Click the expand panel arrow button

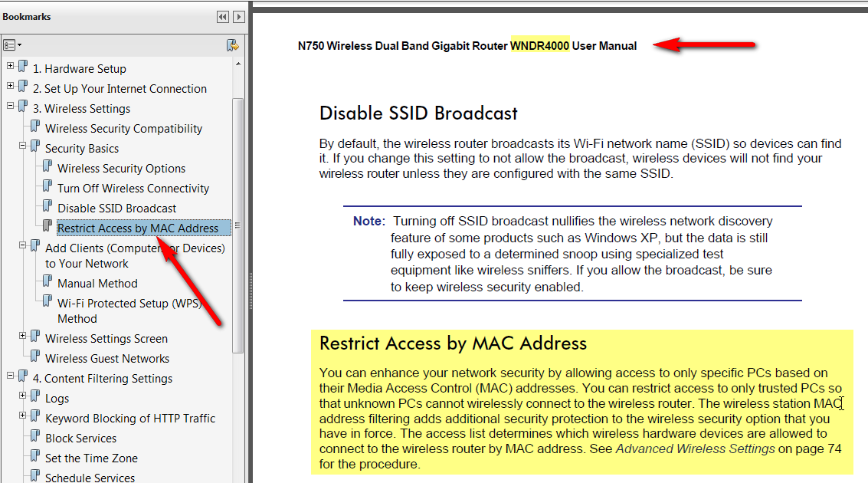[x=238, y=17]
